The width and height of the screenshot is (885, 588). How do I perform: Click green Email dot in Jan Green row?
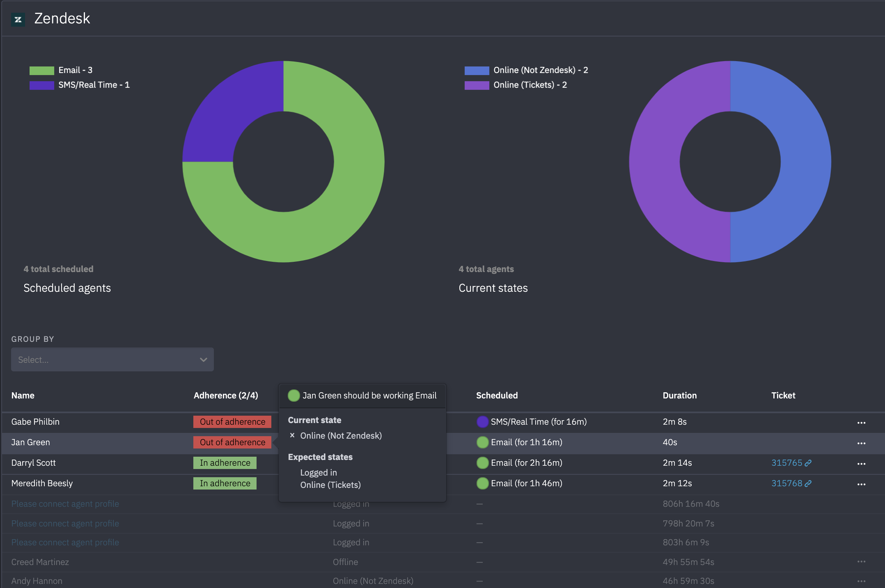(482, 442)
